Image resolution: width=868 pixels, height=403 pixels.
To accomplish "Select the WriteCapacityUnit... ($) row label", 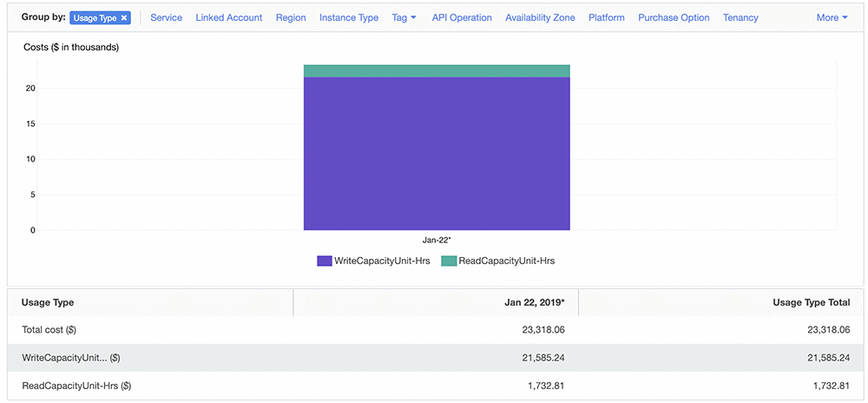I will click(x=71, y=358).
